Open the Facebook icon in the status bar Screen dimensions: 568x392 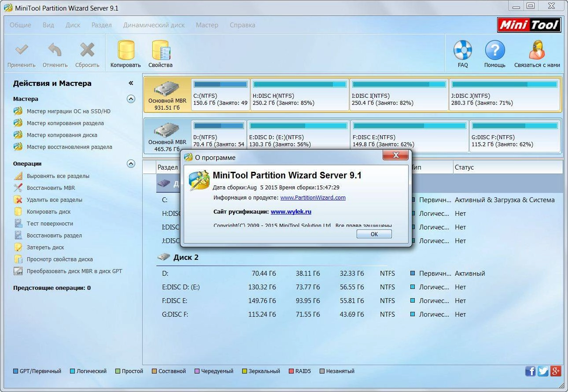[x=531, y=371]
